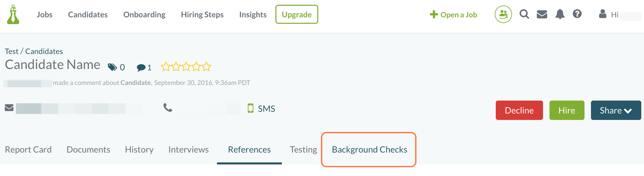Image resolution: width=644 pixels, height=176 pixels.
Task: Click the green flask logo icon
Action: click(13, 15)
